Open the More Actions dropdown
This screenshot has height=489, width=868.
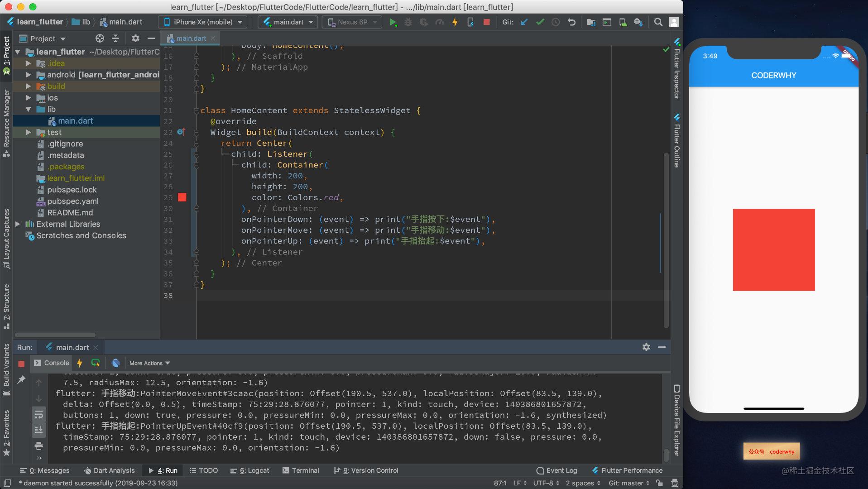[150, 363]
